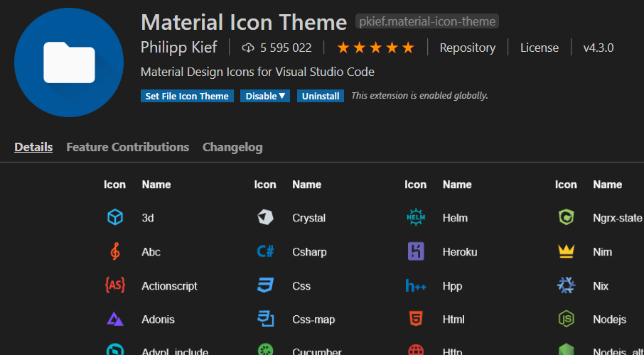Viewport: 644px width, 355px height.
Task: Click the Css-map icon
Action: tap(265, 319)
